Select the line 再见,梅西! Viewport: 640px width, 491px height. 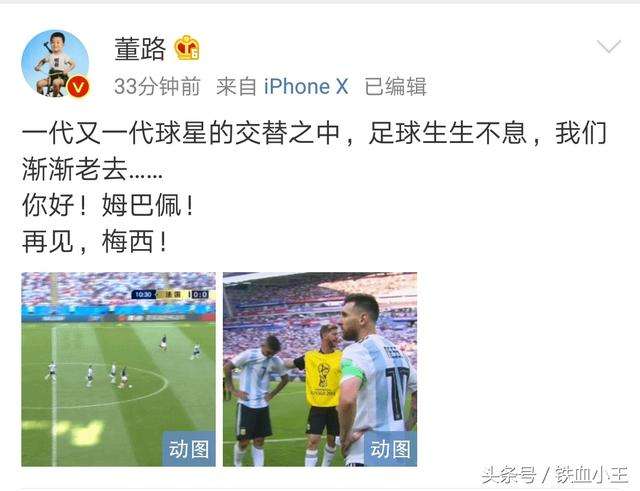point(95,241)
